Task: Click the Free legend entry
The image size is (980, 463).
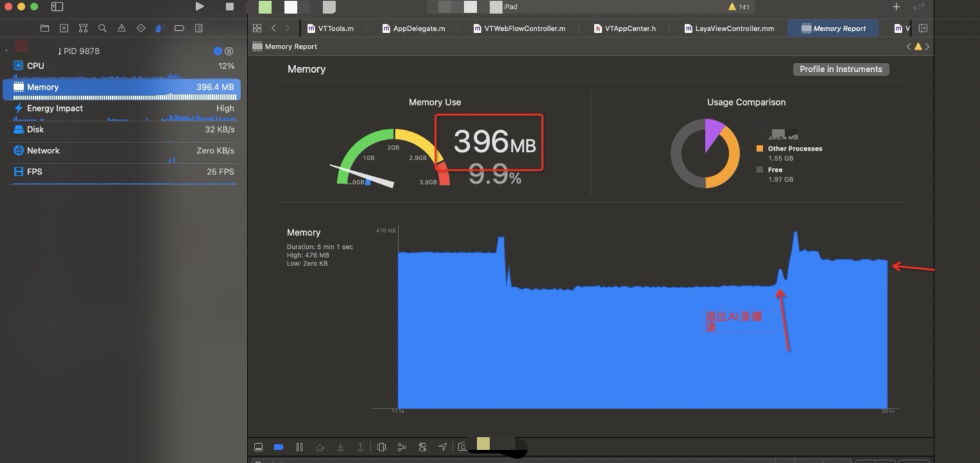Action: tap(774, 174)
